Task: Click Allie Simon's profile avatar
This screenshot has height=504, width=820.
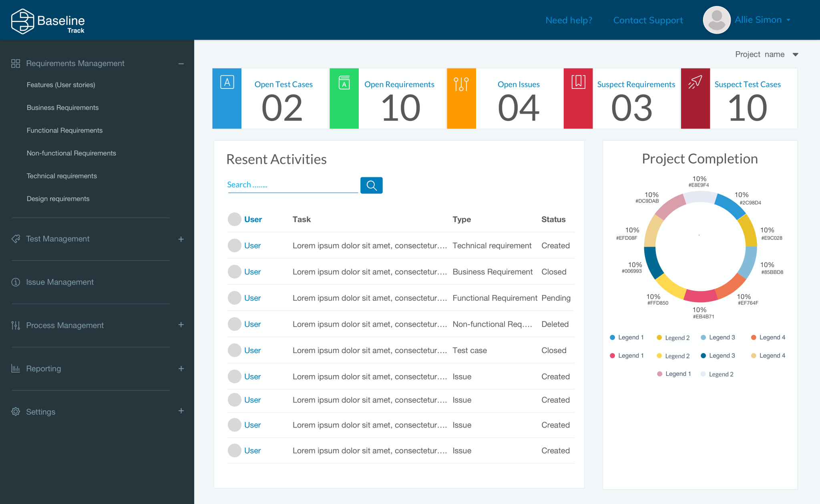Action: point(717,20)
